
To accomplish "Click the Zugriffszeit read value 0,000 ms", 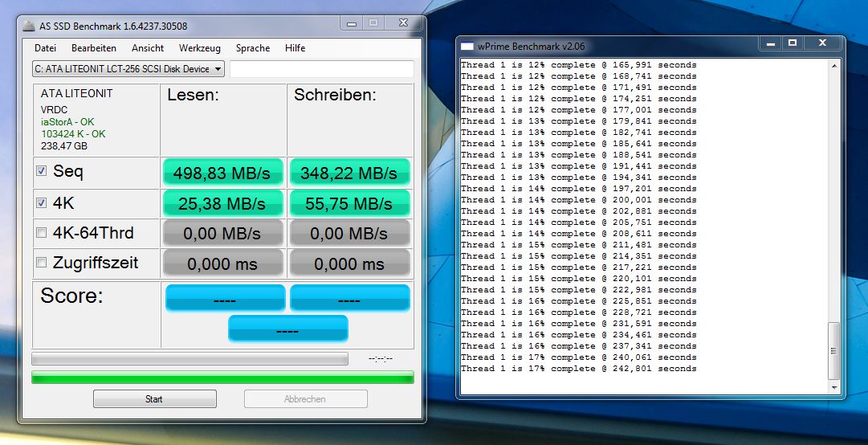I will tap(222, 263).
